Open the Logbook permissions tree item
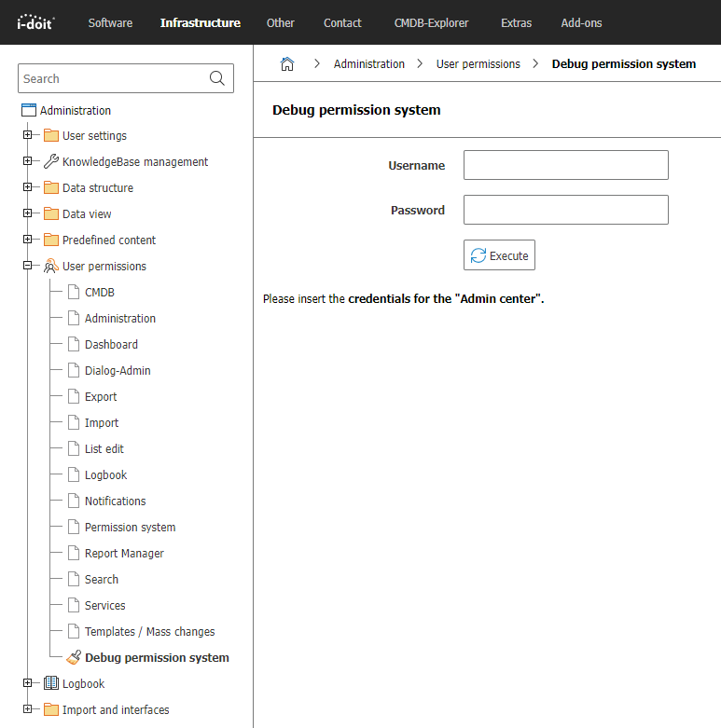The image size is (721, 728). 105,475
